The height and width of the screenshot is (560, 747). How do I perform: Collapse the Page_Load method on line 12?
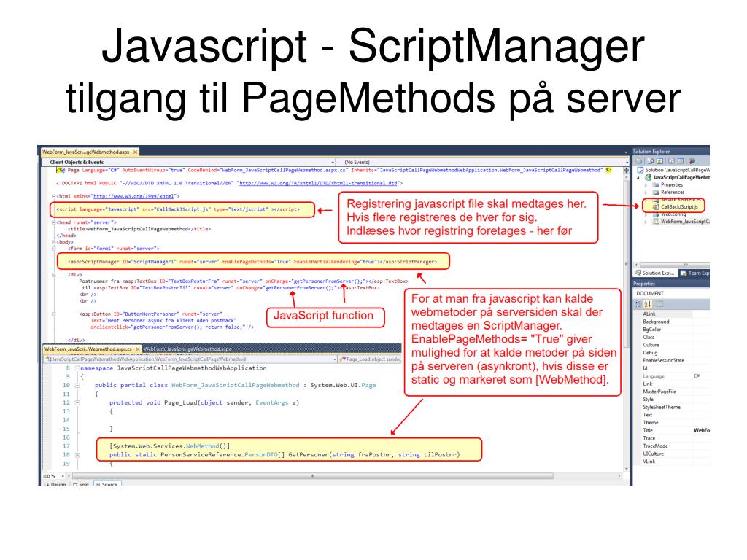pyautogui.click(x=77, y=402)
